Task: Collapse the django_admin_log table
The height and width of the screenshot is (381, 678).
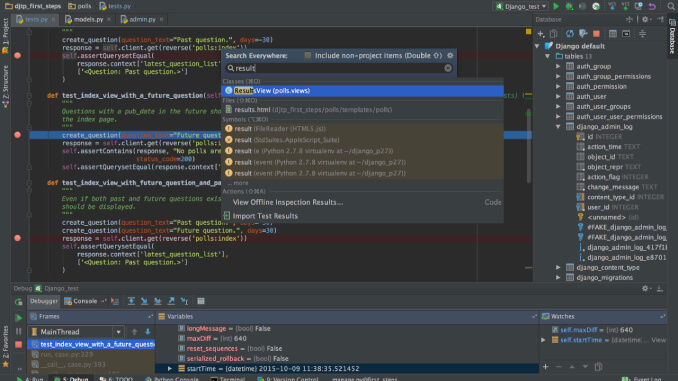Action: pyautogui.click(x=558, y=127)
